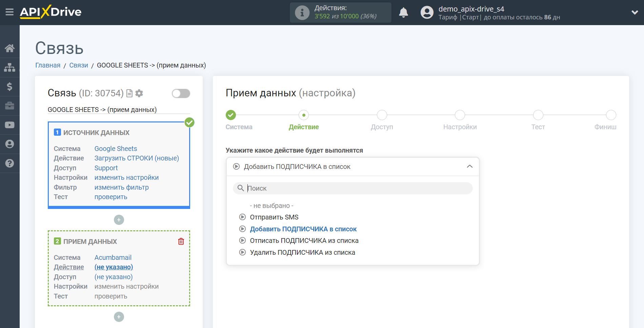Open the user profile icon in sidebar

[x=9, y=144]
